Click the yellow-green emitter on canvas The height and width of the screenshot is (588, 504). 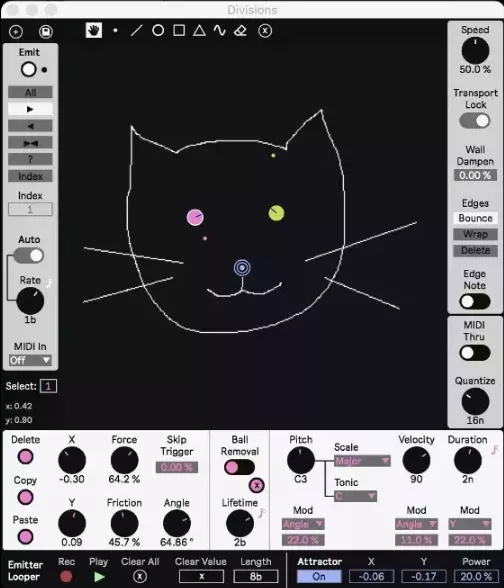276,213
